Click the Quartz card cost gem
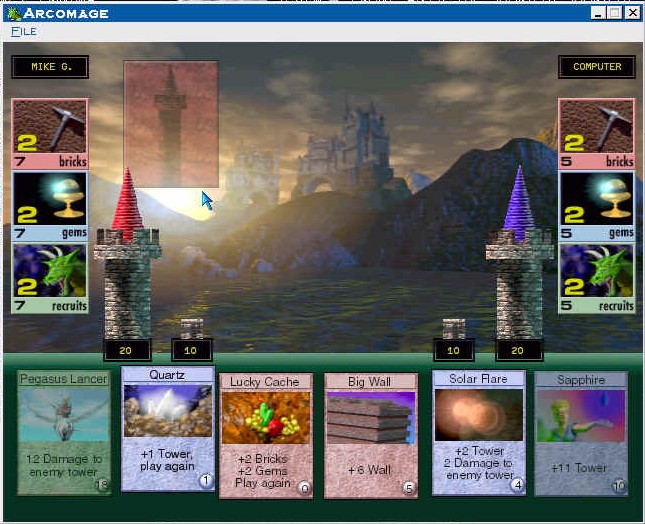This screenshot has width=645, height=524. (x=206, y=480)
